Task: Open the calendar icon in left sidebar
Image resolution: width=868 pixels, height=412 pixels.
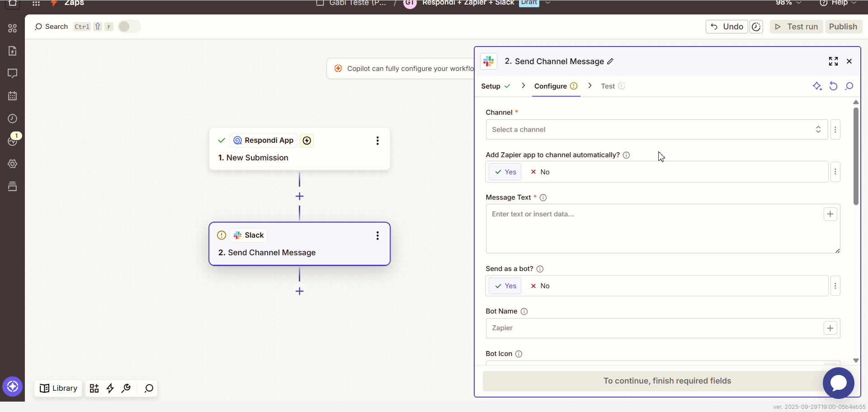Action: [x=13, y=96]
